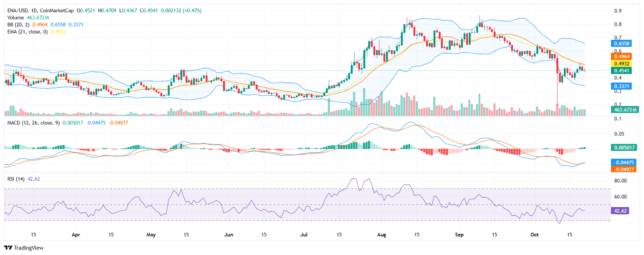Image resolution: width=644 pixels, height=255 pixels.
Task: Click the blue 0.3371 lower band tag
Action: [x=621, y=86]
